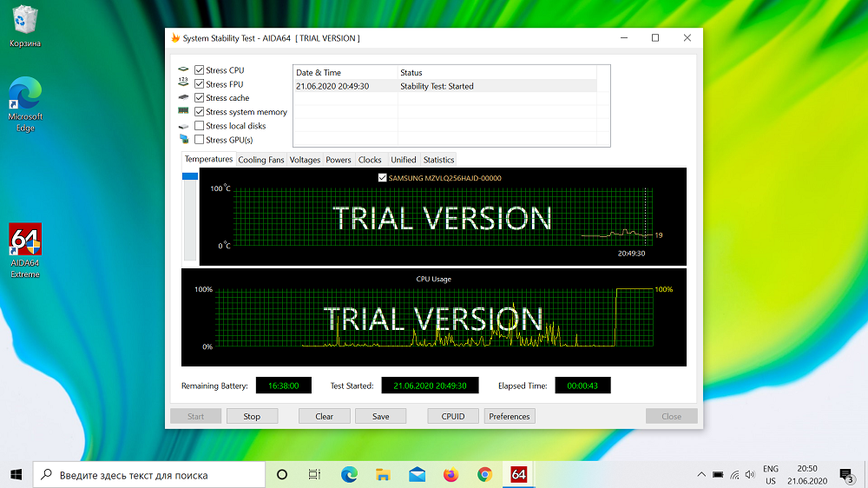Click the log date 21.06.2020 20:49:30 cell
This screenshot has width=868, height=488.
pos(332,87)
